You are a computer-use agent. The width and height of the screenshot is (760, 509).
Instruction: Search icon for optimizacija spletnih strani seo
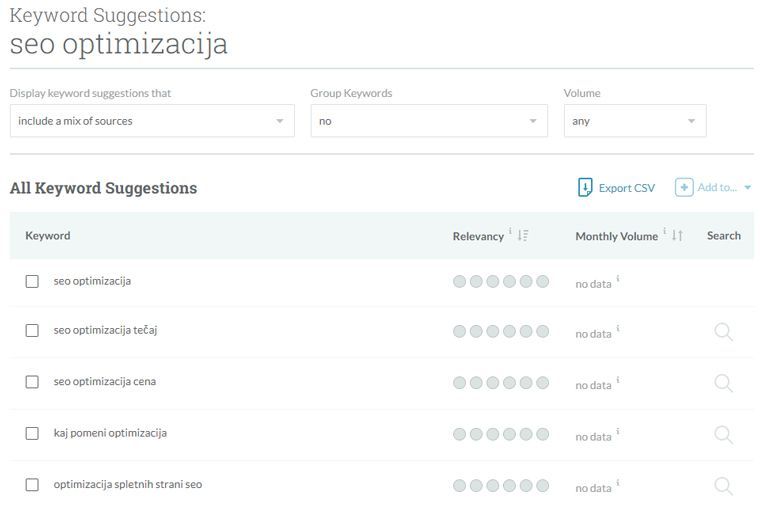tap(724, 486)
